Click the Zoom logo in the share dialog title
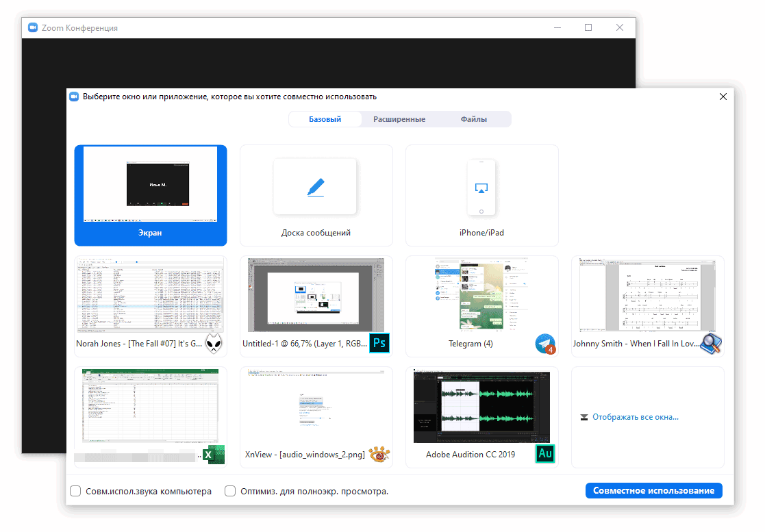This screenshot has width=765, height=532. [x=74, y=97]
